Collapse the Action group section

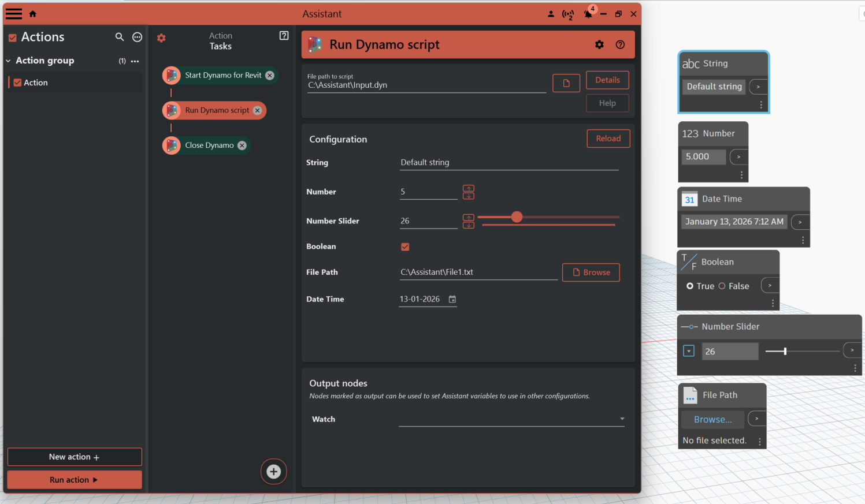pos(9,61)
